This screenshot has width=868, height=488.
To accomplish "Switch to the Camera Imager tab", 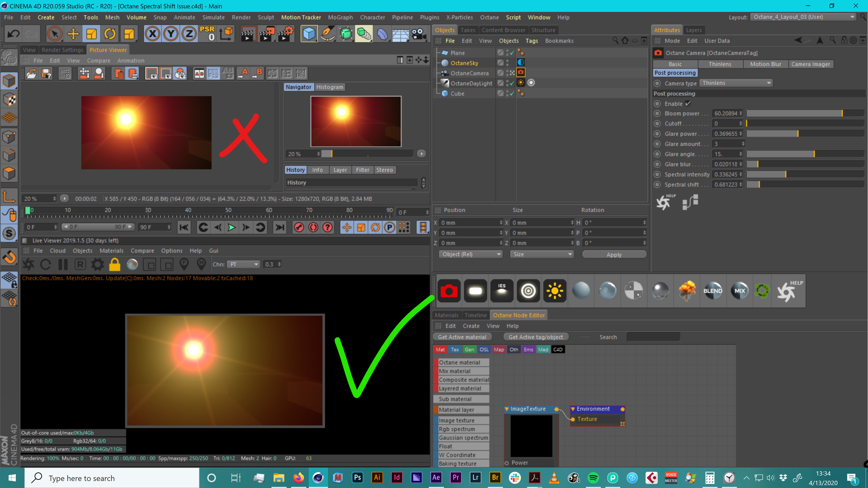I will (x=810, y=64).
